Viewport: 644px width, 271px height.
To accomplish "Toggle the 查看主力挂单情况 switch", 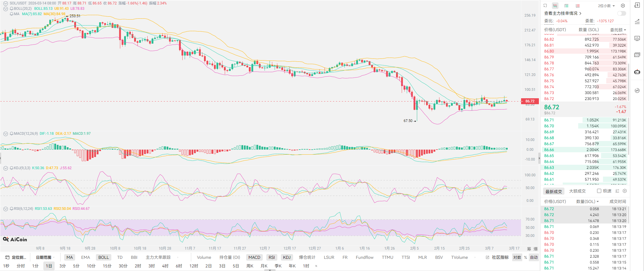I will click(x=621, y=13).
